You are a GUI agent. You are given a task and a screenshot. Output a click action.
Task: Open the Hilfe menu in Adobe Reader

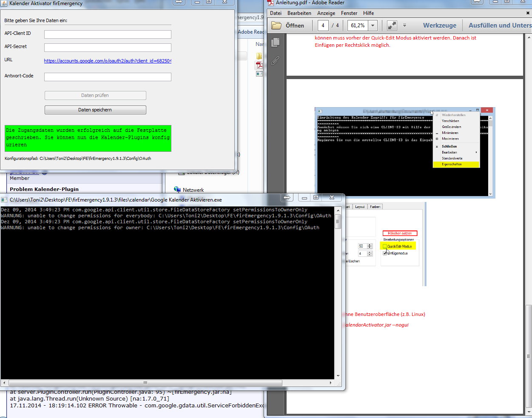(368, 13)
